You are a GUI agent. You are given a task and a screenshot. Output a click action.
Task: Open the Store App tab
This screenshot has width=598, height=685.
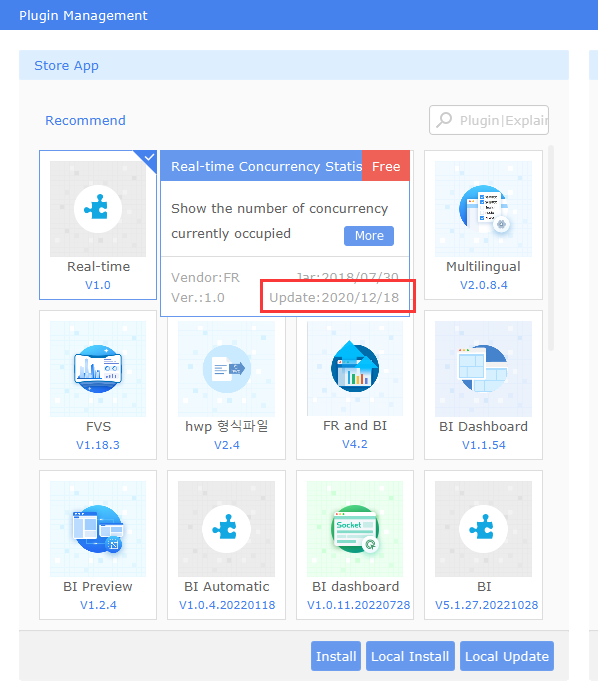click(66, 66)
